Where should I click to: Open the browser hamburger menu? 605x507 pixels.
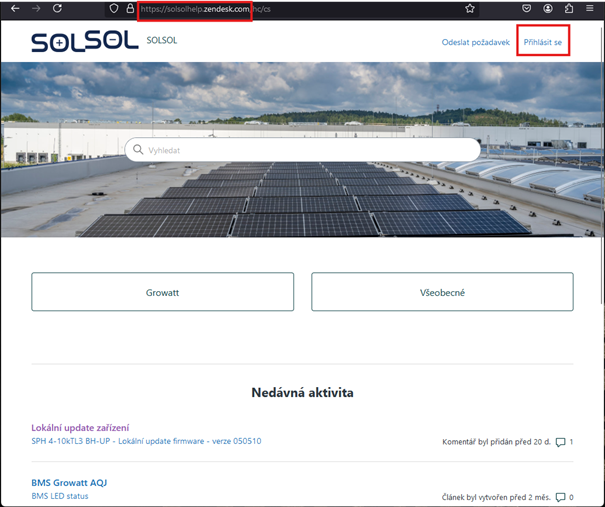click(590, 8)
